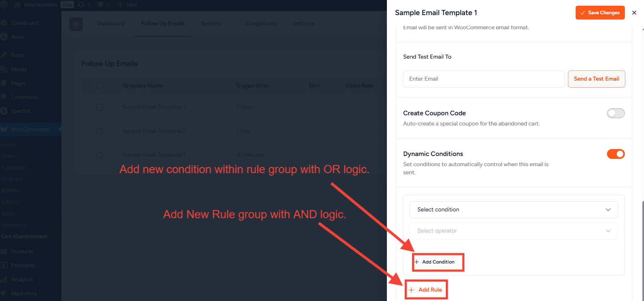Click the Enter Email input field
This screenshot has height=301, width=644.
(484, 79)
